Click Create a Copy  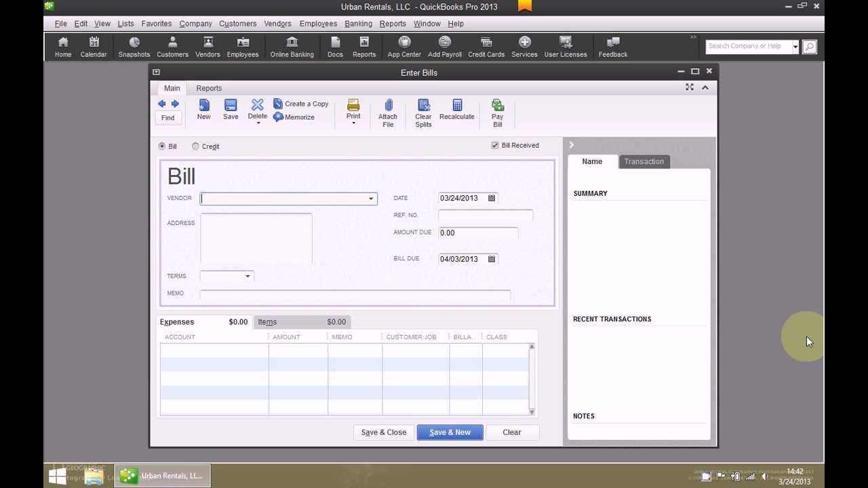click(301, 104)
